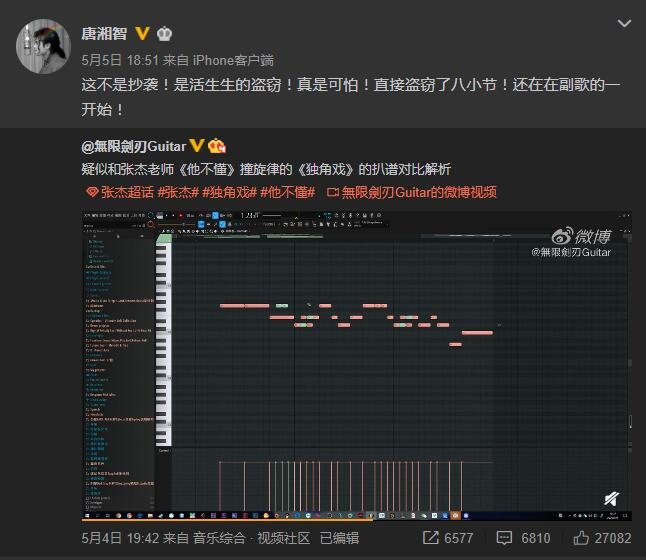Open the #独角戏# hashtag
Screen dimensions: 646x560
[229, 192]
